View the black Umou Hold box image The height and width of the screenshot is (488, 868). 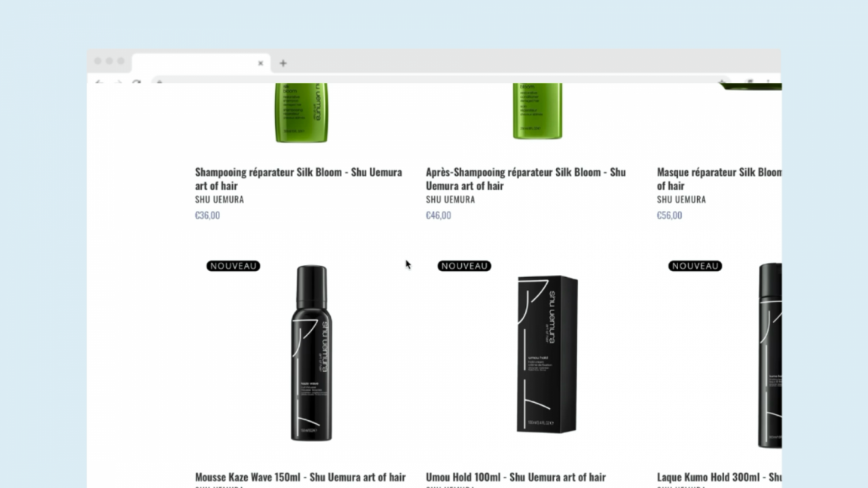[x=547, y=353]
